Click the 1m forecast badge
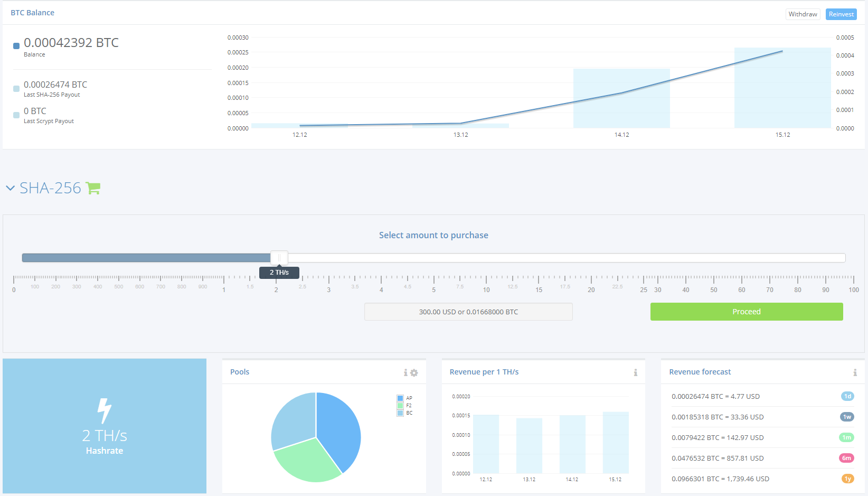The width and height of the screenshot is (868, 496). pyautogui.click(x=846, y=437)
